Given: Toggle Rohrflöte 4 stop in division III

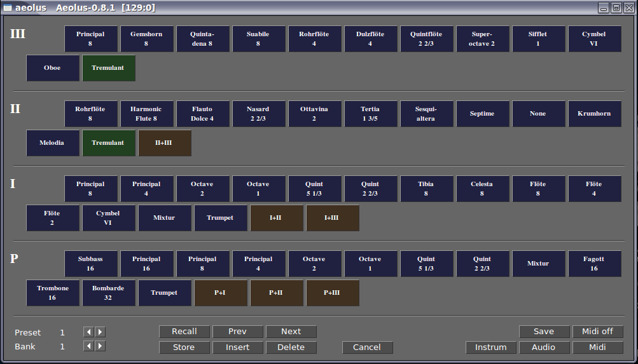Looking at the screenshot, I should (x=314, y=39).
